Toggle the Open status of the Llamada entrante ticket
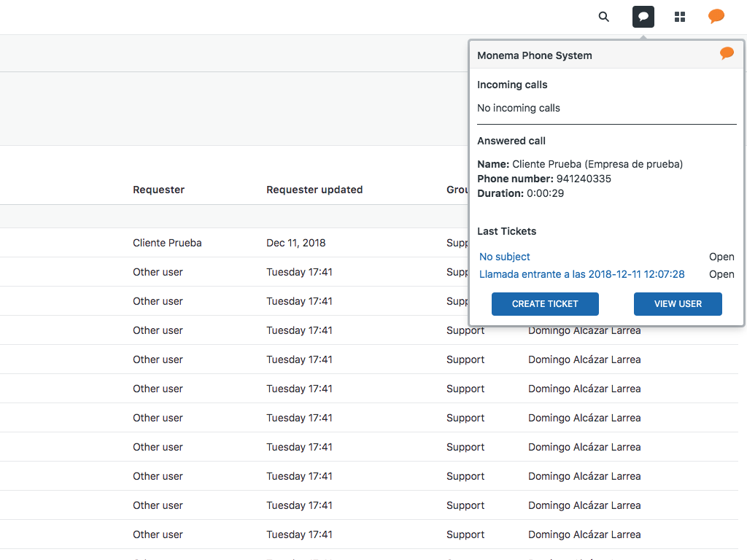 (721, 274)
